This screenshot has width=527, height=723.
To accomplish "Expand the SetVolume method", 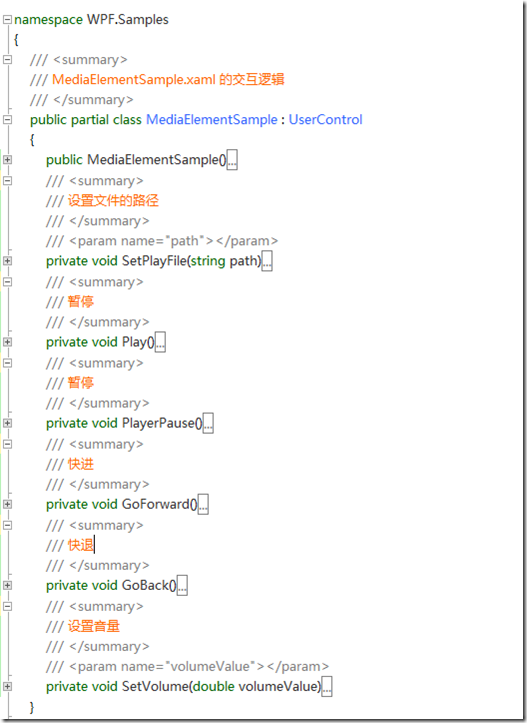I will tap(7, 687).
